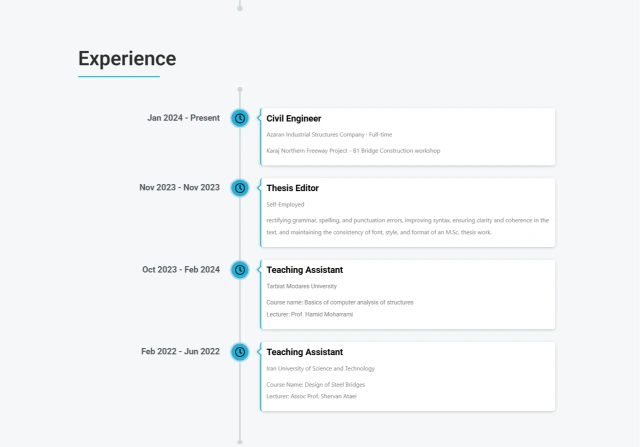Image resolution: width=640 pixels, height=447 pixels.
Task: Select the Nov 2023 - Nov 2023 date
Action: pyautogui.click(x=179, y=188)
